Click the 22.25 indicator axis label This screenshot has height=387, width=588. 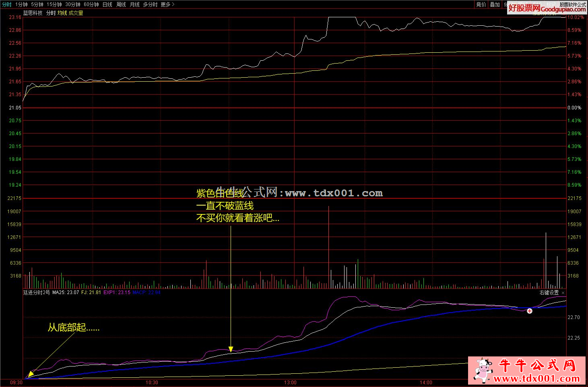(x=574, y=338)
